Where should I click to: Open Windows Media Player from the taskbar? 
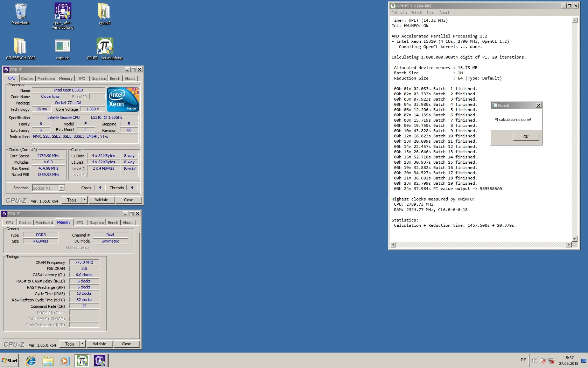64,361
